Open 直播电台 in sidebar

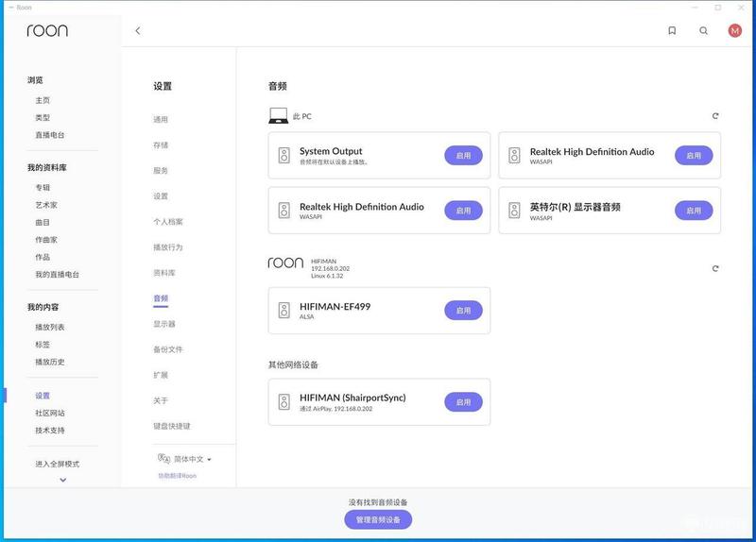pyautogui.click(x=50, y=135)
